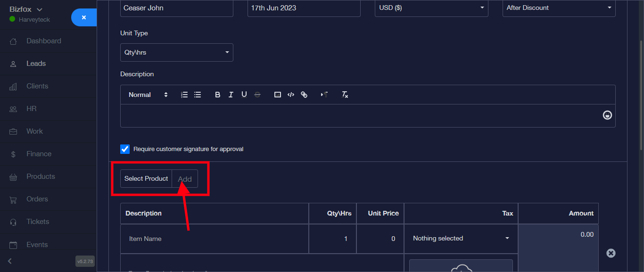Open the emoji picker in description

[x=607, y=115]
